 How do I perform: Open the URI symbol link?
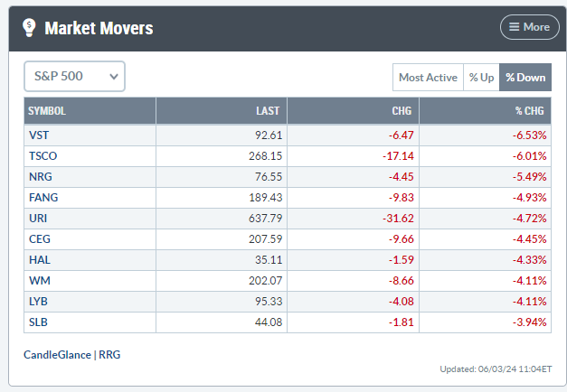38,219
